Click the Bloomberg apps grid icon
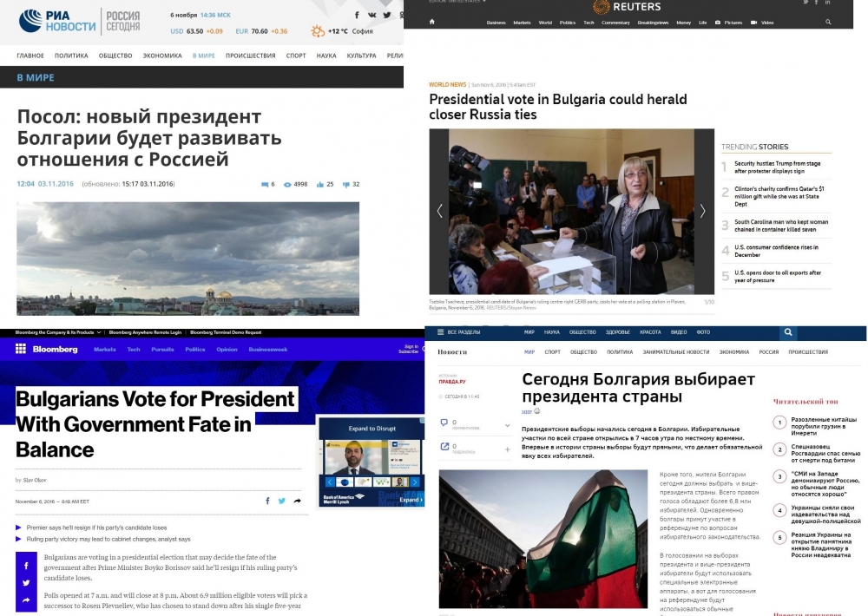This screenshot has width=868, height=616. point(21,349)
